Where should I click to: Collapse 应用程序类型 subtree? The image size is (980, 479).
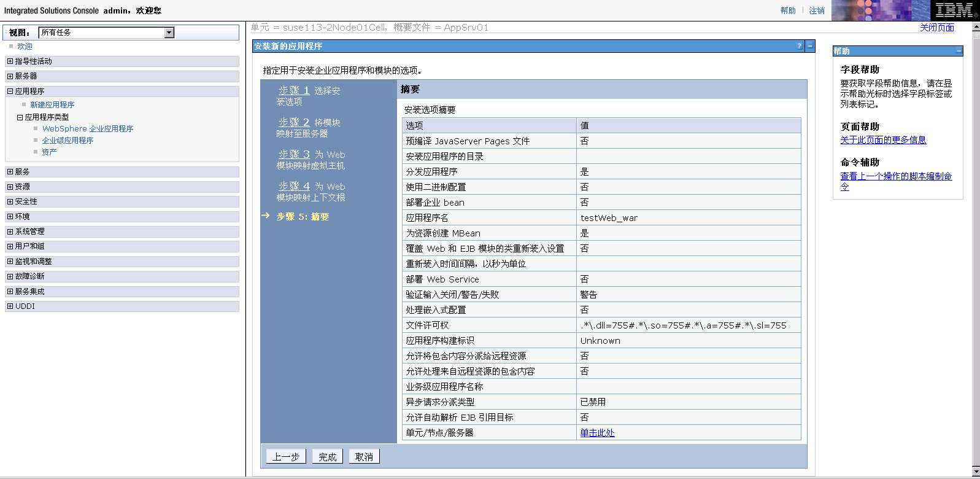click(20, 117)
